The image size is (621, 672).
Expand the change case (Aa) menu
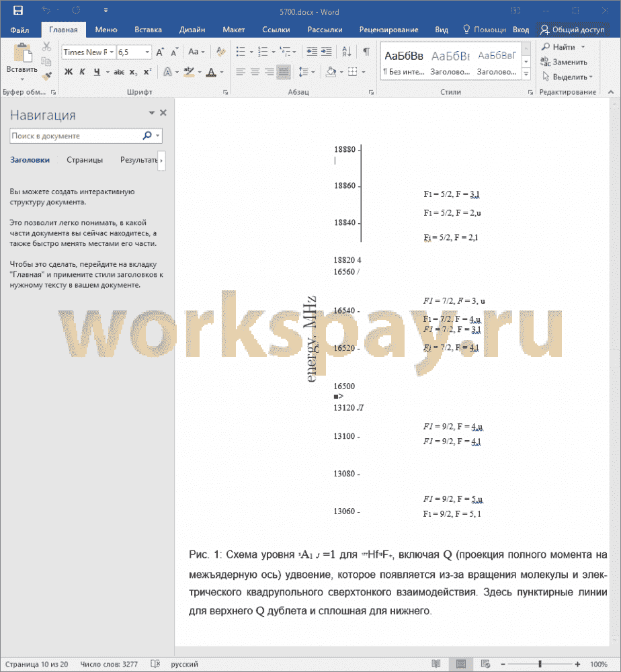(197, 52)
